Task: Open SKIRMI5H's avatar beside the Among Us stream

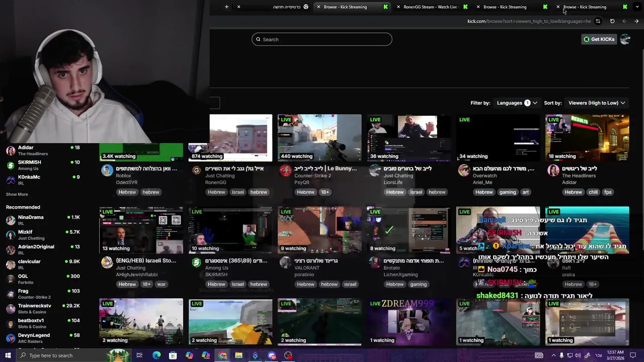Action: (196, 262)
